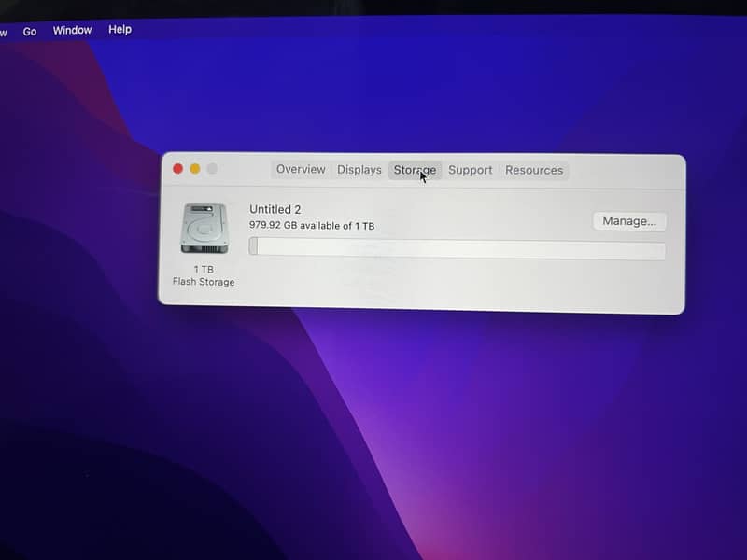Open the Window menu
Viewport: 747px width, 560px height.
coord(72,30)
